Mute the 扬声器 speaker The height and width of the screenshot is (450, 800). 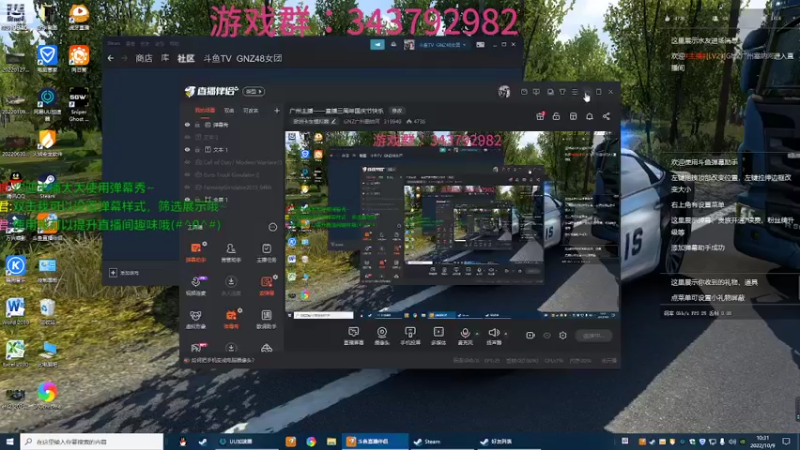coord(493,336)
